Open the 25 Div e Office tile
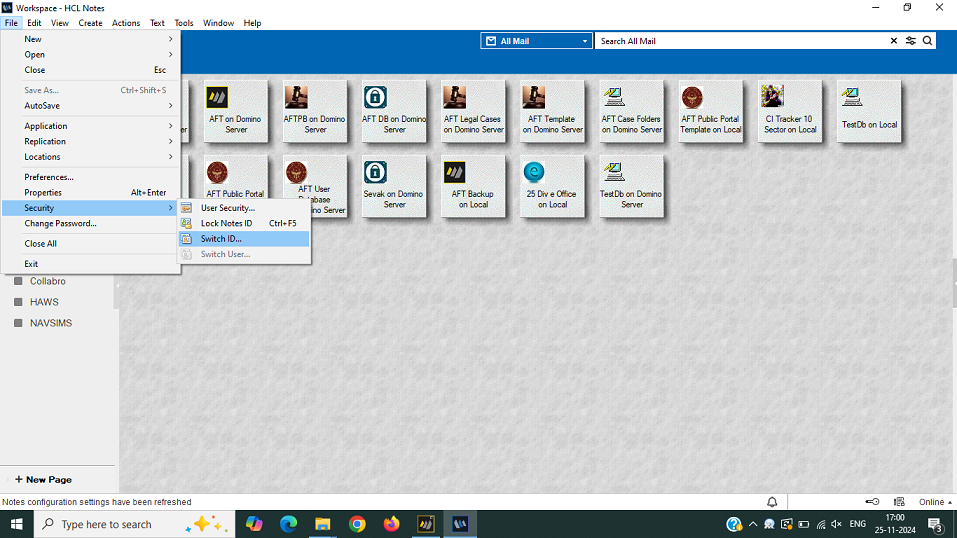The width and height of the screenshot is (957, 538). [552, 187]
